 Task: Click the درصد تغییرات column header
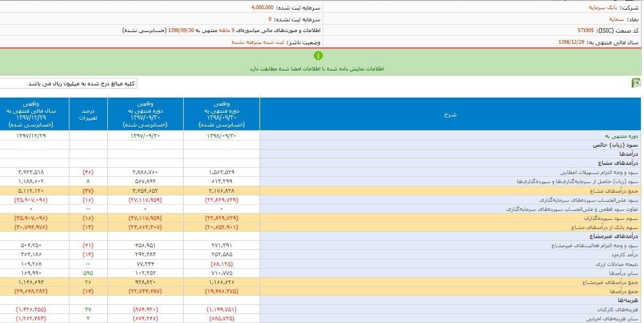click(88, 114)
